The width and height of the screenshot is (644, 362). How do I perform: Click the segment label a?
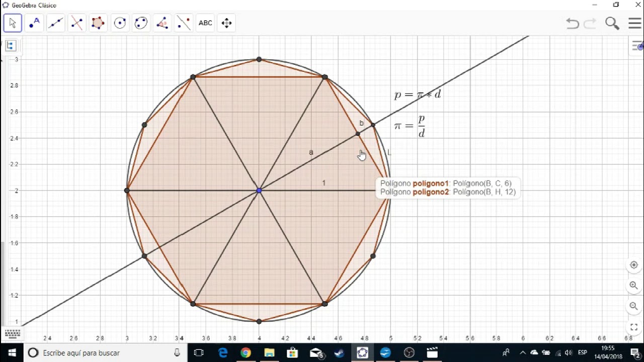pyautogui.click(x=311, y=152)
